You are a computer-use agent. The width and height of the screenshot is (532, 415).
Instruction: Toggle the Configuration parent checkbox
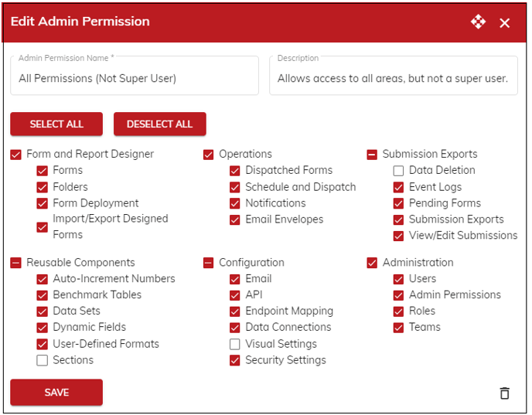click(x=209, y=263)
